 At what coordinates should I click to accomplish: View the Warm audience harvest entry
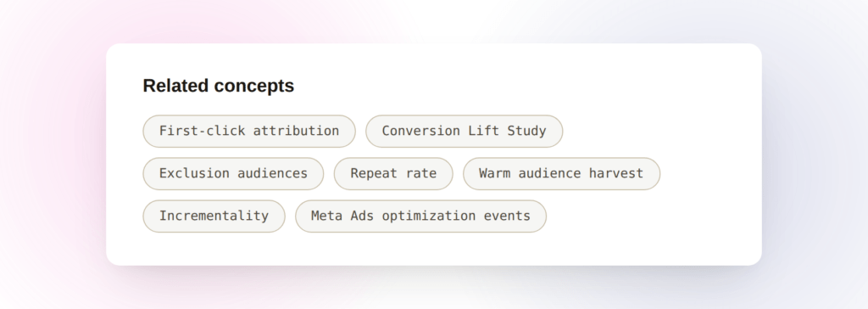561,174
